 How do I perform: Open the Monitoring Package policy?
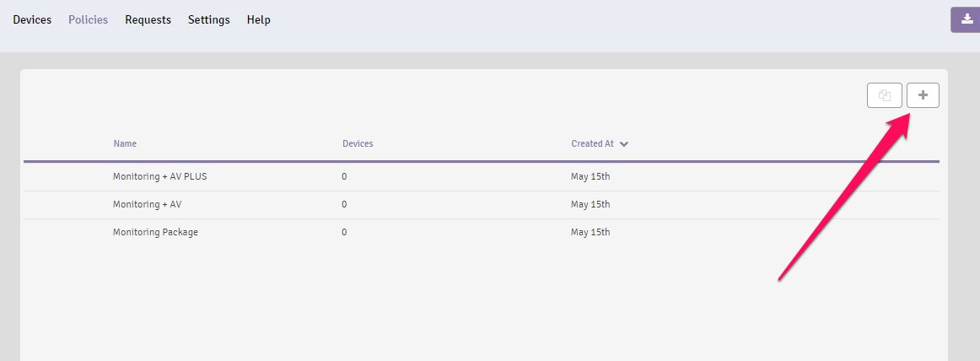156,232
